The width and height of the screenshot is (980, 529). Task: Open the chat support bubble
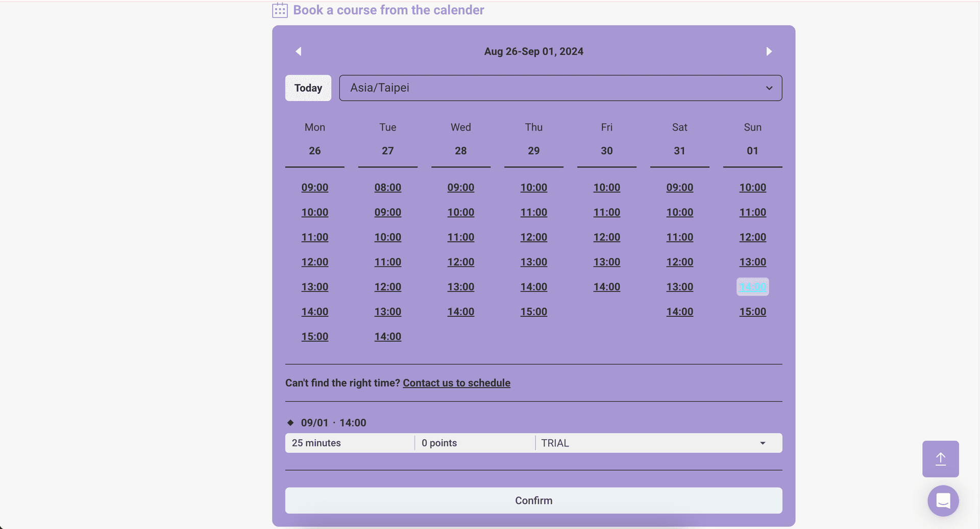click(x=943, y=500)
